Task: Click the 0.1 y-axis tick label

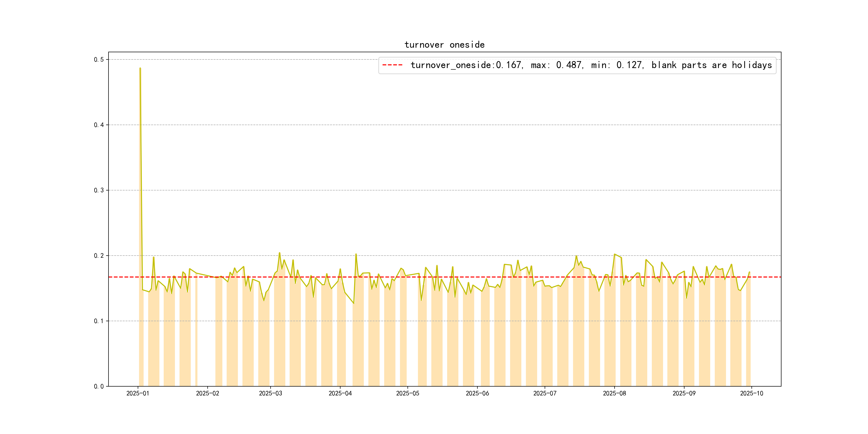Action: point(99,321)
